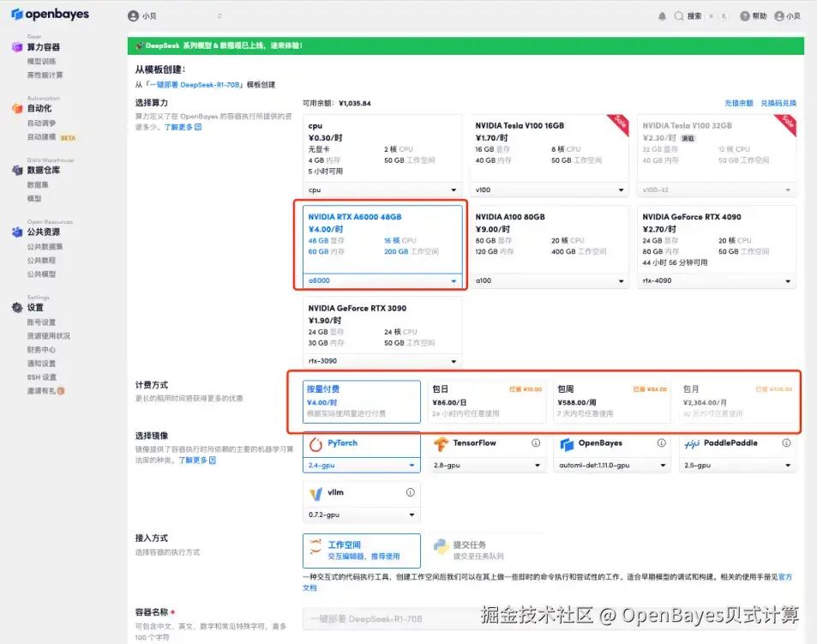Open PyTorch 2.4-gpu version dropdown
Screen dimensions: 817x644
[362, 466]
